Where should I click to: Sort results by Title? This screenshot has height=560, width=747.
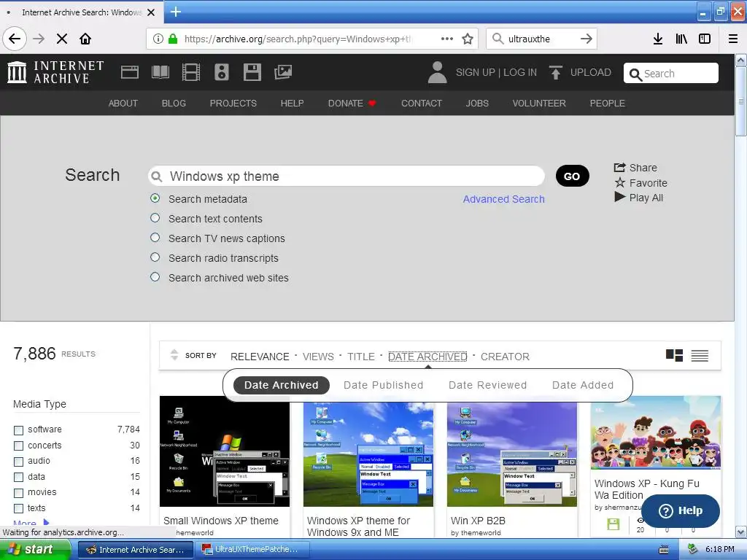361,356
